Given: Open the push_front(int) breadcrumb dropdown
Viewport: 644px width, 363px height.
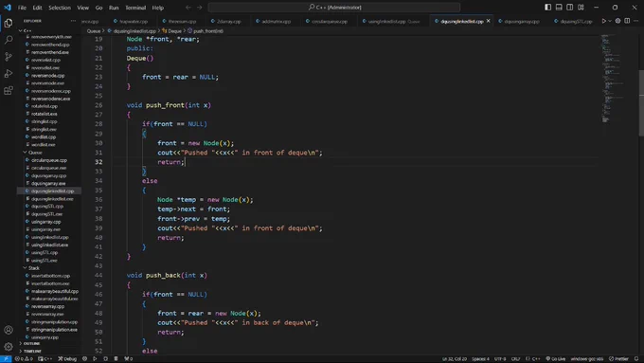Looking at the screenshot, I should pyautogui.click(x=206, y=31).
